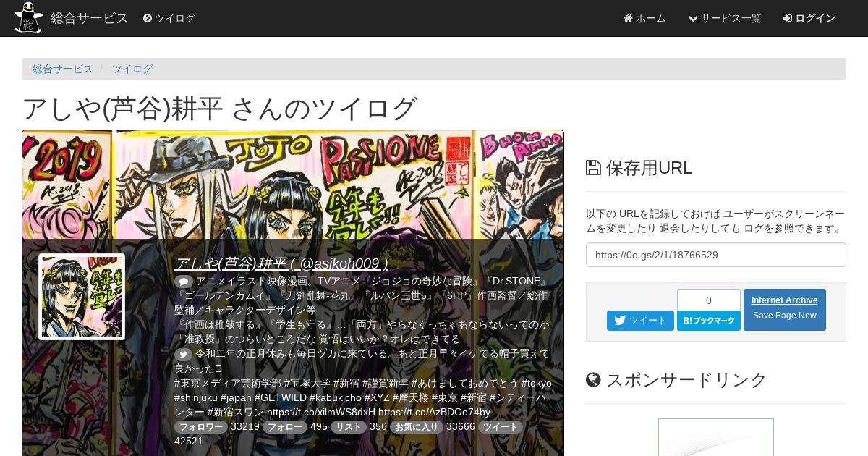Click the page title アしや(芦谷)耕平 さんのツイログ
This screenshot has height=456, width=868.
coord(220,109)
